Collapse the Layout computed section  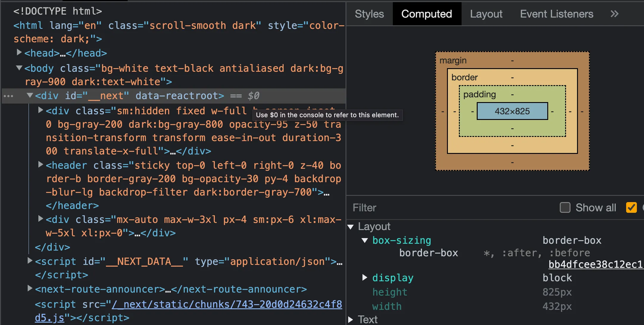coord(351,227)
